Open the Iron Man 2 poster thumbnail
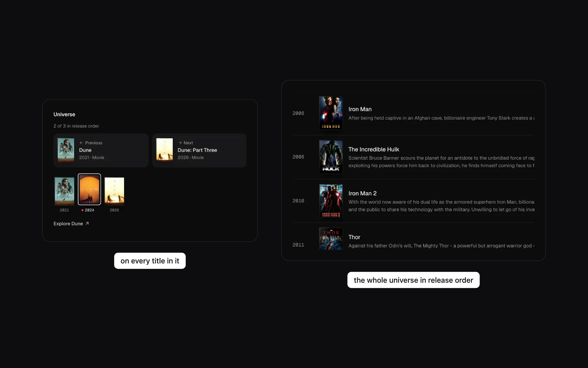 331,201
